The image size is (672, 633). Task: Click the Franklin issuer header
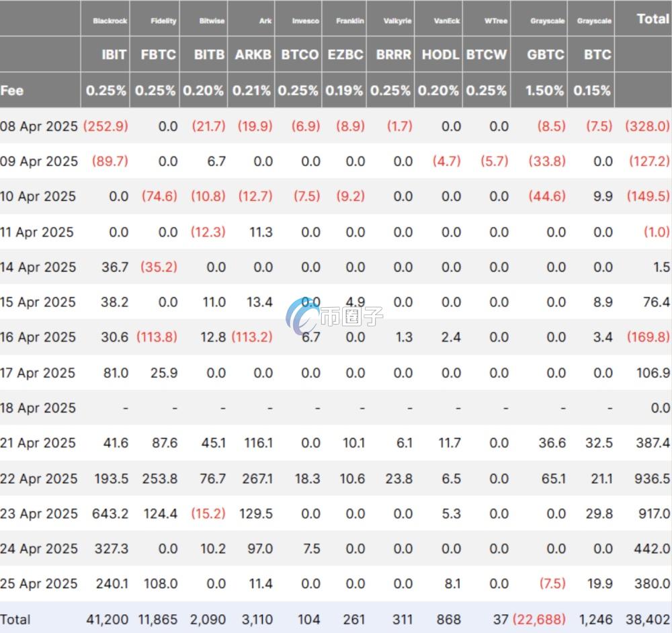pyautogui.click(x=349, y=21)
